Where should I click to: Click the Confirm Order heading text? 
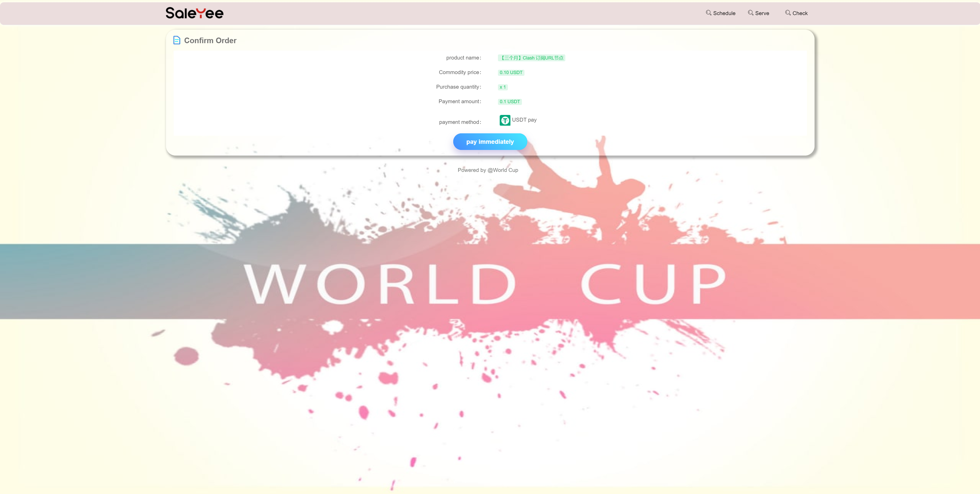[210, 41]
